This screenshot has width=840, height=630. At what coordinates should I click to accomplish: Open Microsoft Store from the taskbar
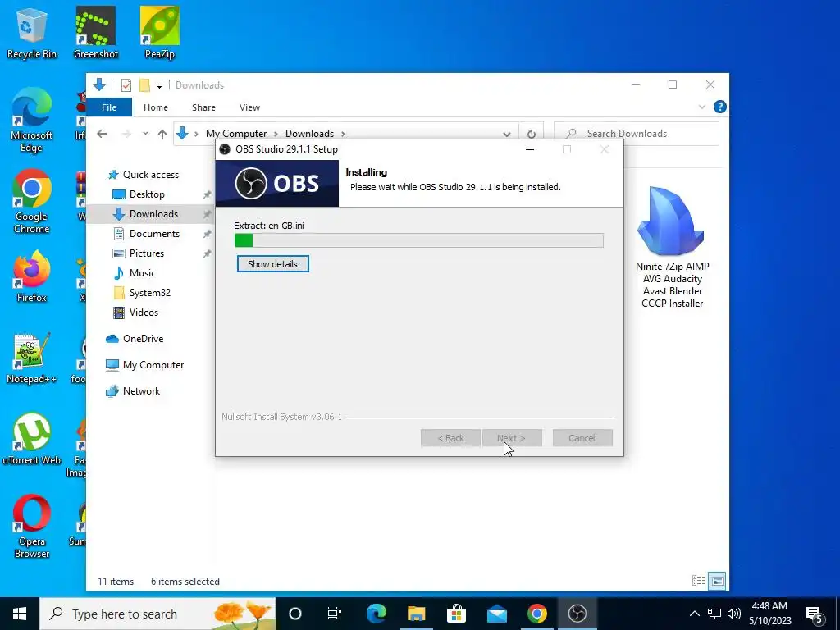(456, 614)
